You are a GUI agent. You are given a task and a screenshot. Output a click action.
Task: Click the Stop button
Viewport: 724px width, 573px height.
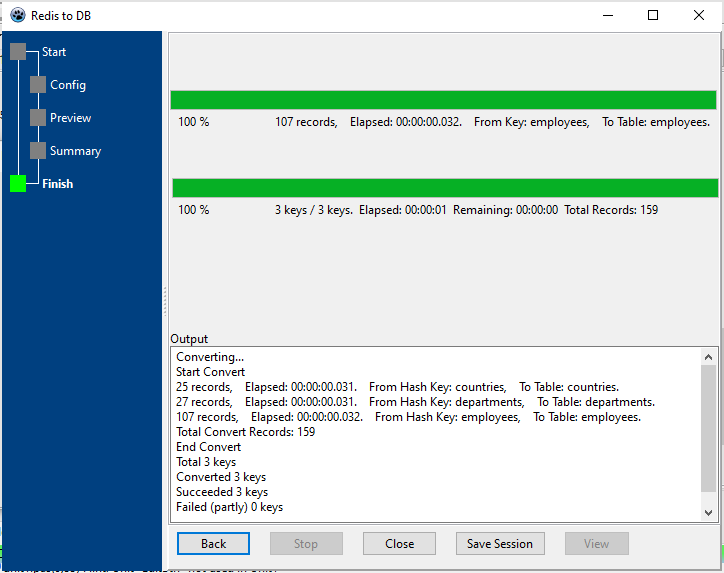click(306, 544)
